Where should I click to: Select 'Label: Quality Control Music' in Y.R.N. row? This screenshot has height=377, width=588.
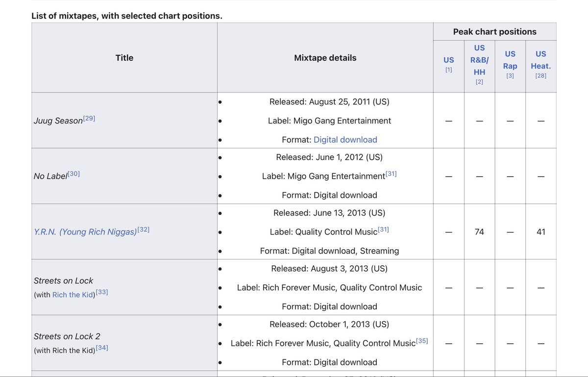tap(323, 232)
